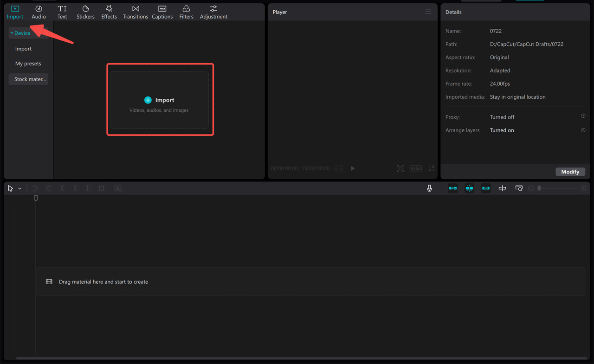This screenshot has width=594, height=364.
Task: Start a voiceover with the microphone icon
Action: 429,188
